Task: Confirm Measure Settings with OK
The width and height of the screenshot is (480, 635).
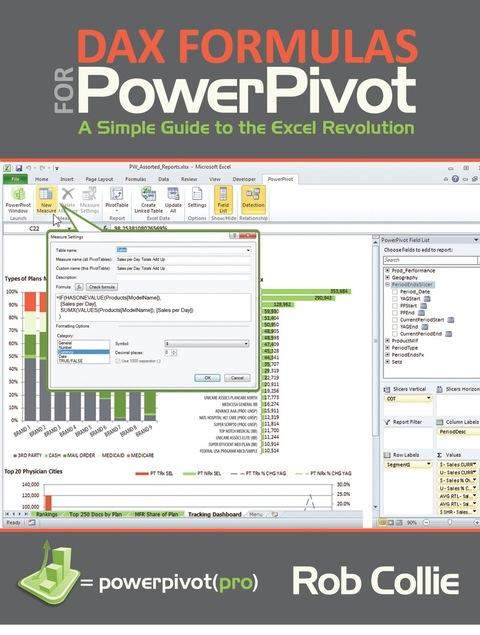Action: [x=207, y=378]
